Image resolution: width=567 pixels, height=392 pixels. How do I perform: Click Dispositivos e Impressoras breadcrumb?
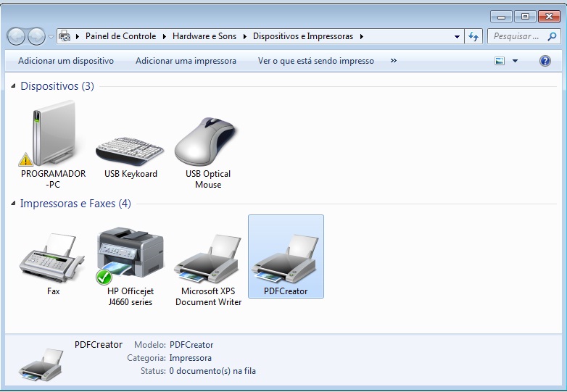(302, 36)
